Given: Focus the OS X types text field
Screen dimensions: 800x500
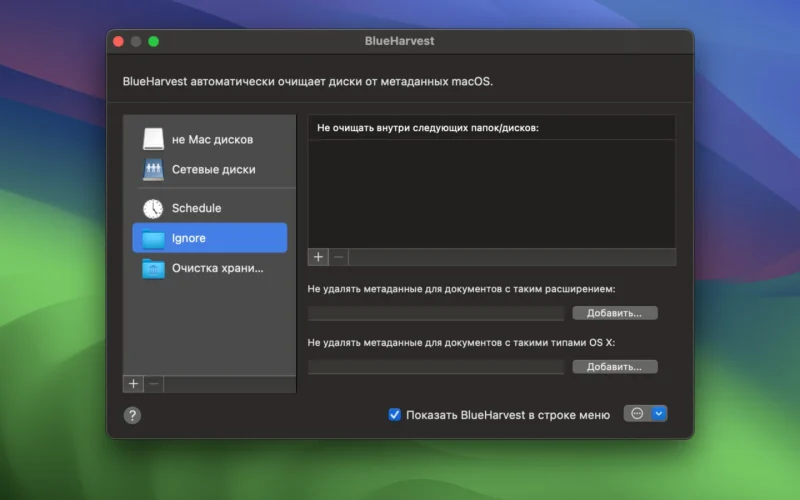Looking at the screenshot, I should click(436, 367).
